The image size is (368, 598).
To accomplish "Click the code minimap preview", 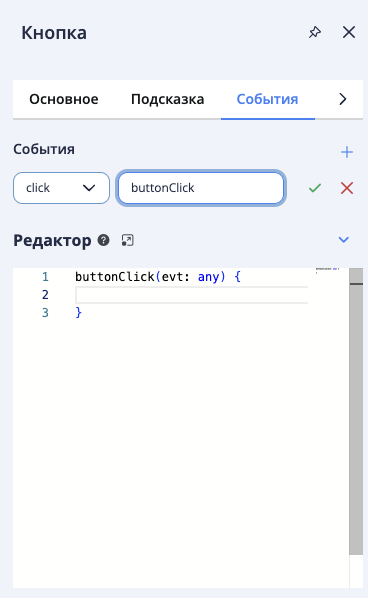I will point(328,270).
